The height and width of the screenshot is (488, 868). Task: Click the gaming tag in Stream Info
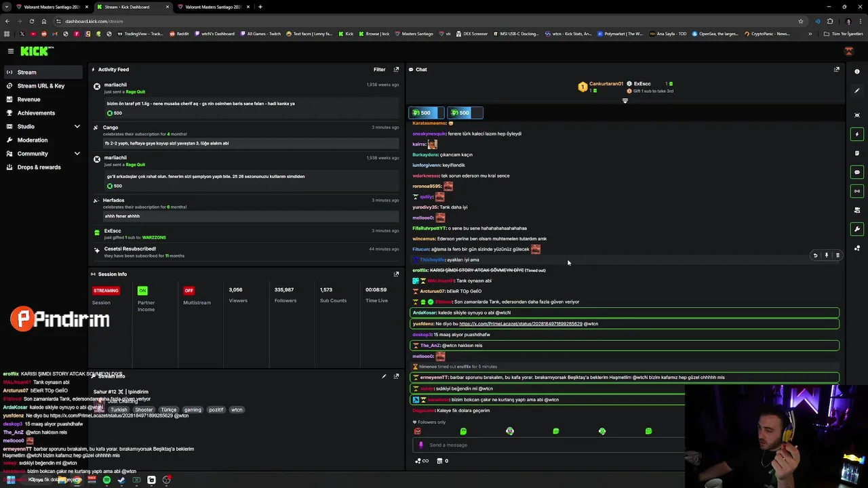coord(193,409)
